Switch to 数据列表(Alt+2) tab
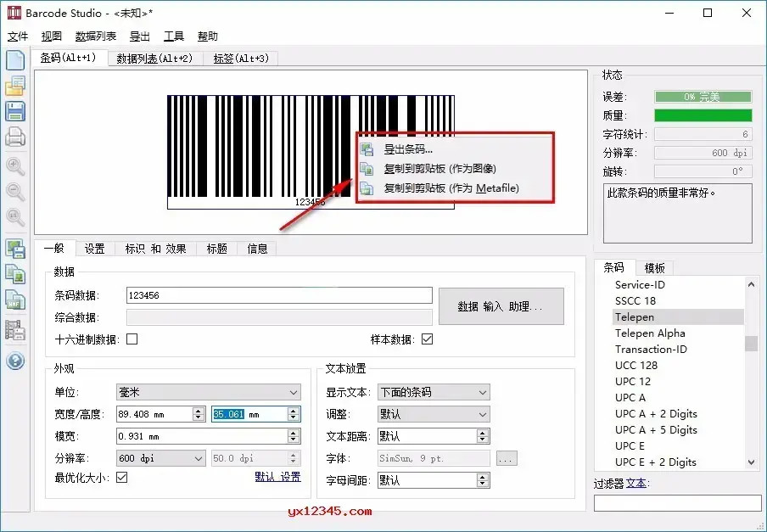 click(x=154, y=59)
